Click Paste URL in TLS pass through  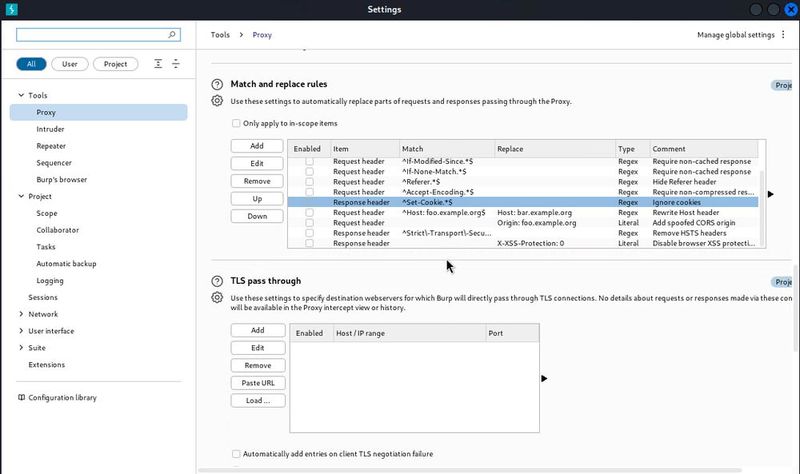258,383
